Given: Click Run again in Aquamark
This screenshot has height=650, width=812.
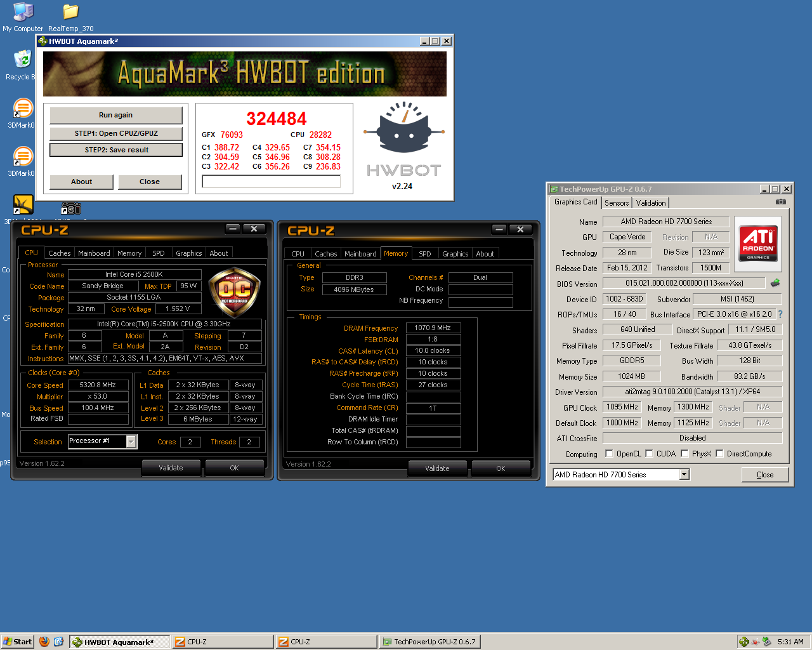Looking at the screenshot, I should pos(115,115).
